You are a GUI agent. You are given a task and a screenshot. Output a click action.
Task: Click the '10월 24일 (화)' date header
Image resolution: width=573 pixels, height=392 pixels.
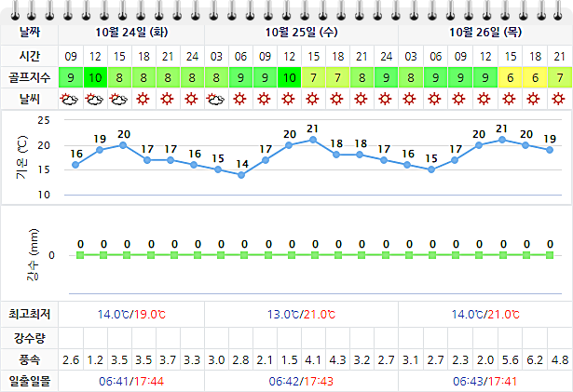131,33
